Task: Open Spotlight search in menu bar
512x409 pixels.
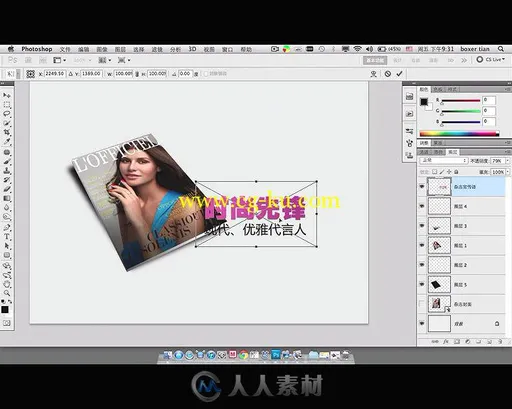Action: [x=501, y=49]
